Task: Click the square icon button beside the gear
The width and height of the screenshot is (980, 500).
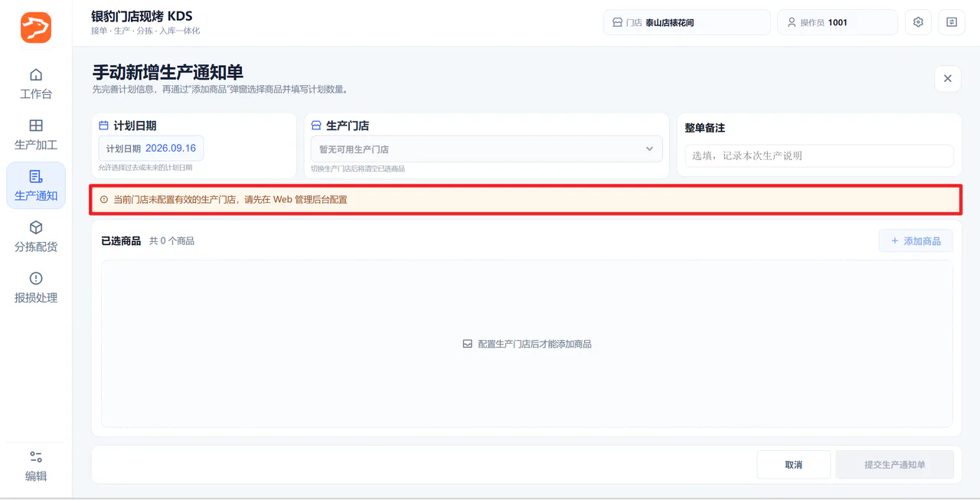Action: [952, 22]
